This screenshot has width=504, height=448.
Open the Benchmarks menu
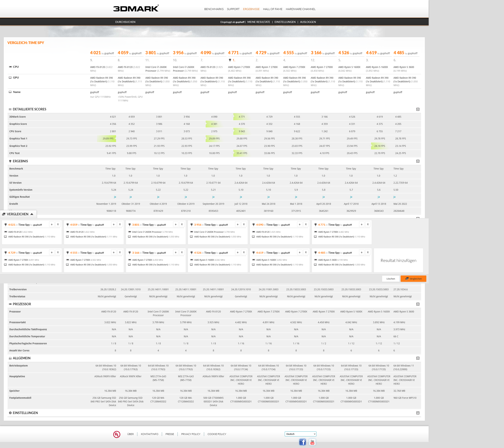[214, 9]
